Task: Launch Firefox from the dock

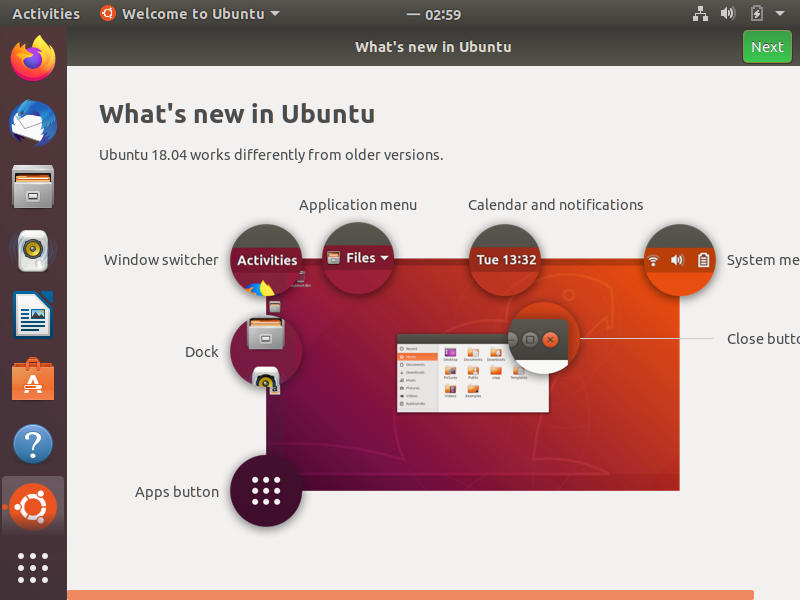Action: pyautogui.click(x=33, y=58)
